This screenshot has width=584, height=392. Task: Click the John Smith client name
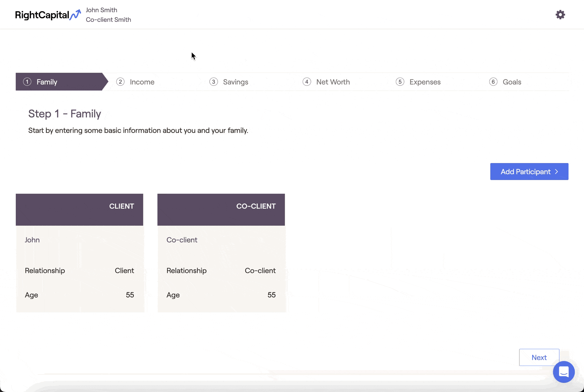click(101, 10)
